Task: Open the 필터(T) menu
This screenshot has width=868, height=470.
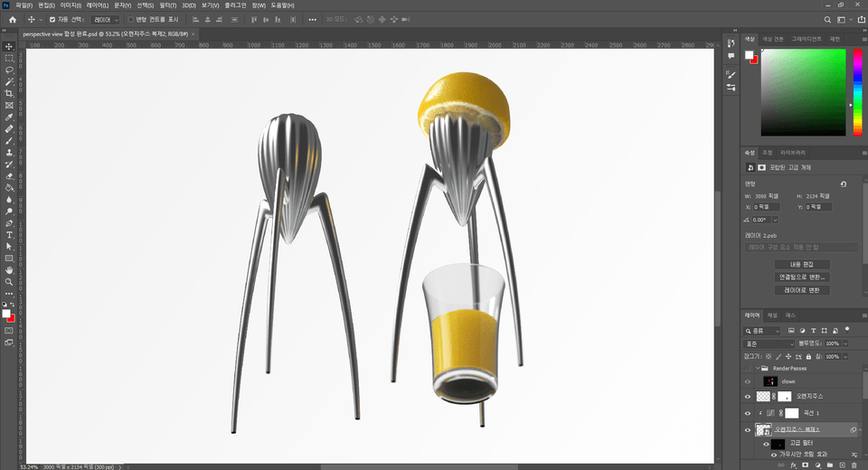Action: (166, 5)
